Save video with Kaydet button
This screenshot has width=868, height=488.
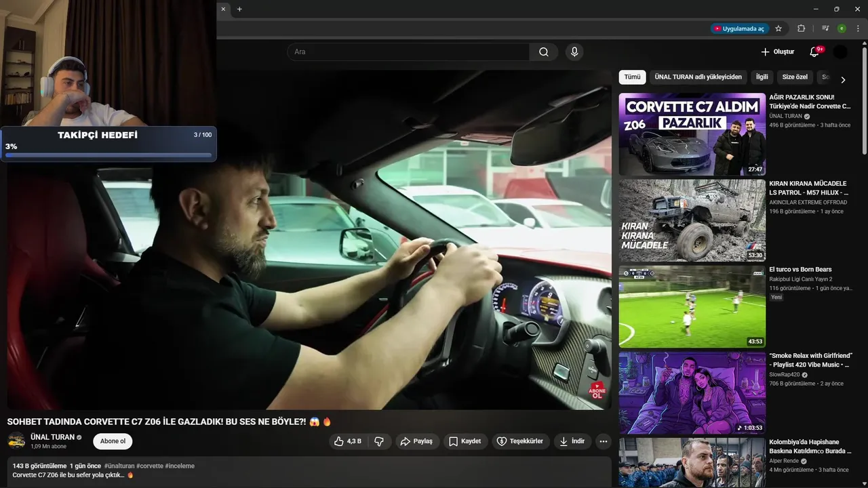coord(465,441)
